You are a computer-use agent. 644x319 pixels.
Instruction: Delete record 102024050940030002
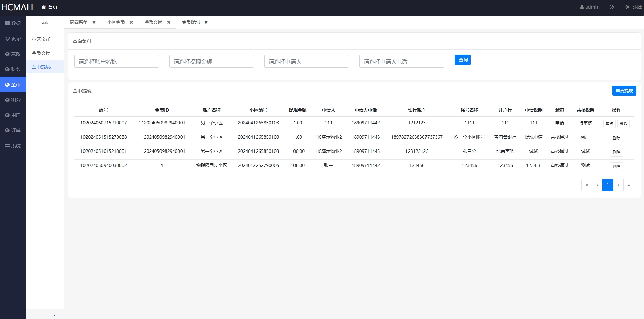click(617, 166)
